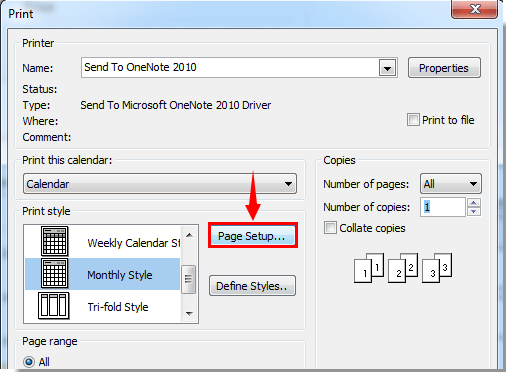Click the uncollated pages 1 1 illustration

tap(369, 268)
